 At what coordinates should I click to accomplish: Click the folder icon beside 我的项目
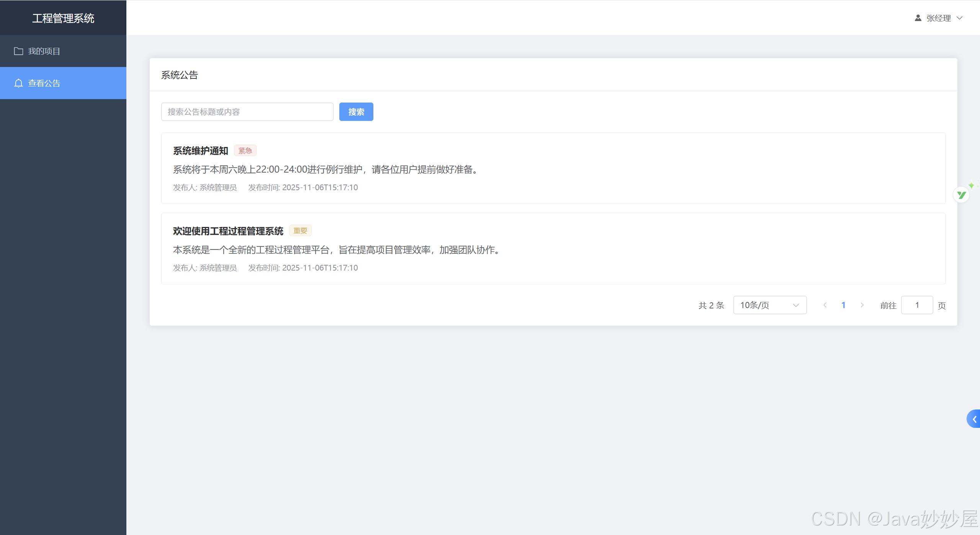(18, 51)
